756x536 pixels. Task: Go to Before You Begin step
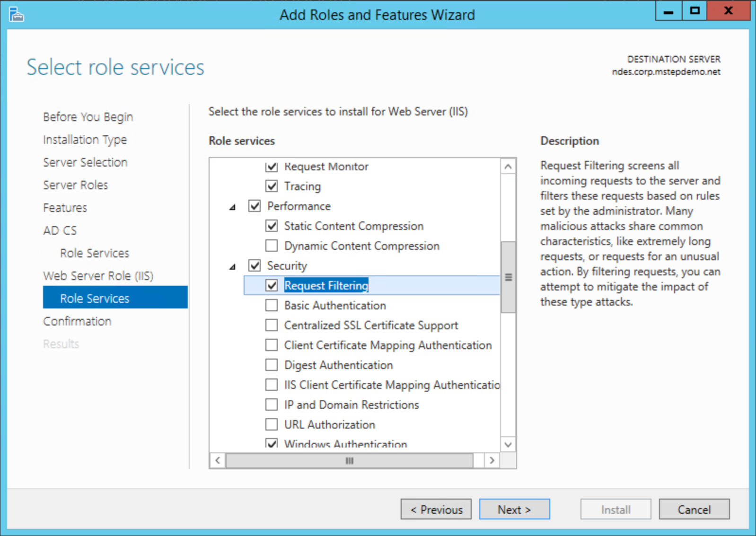coord(88,117)
